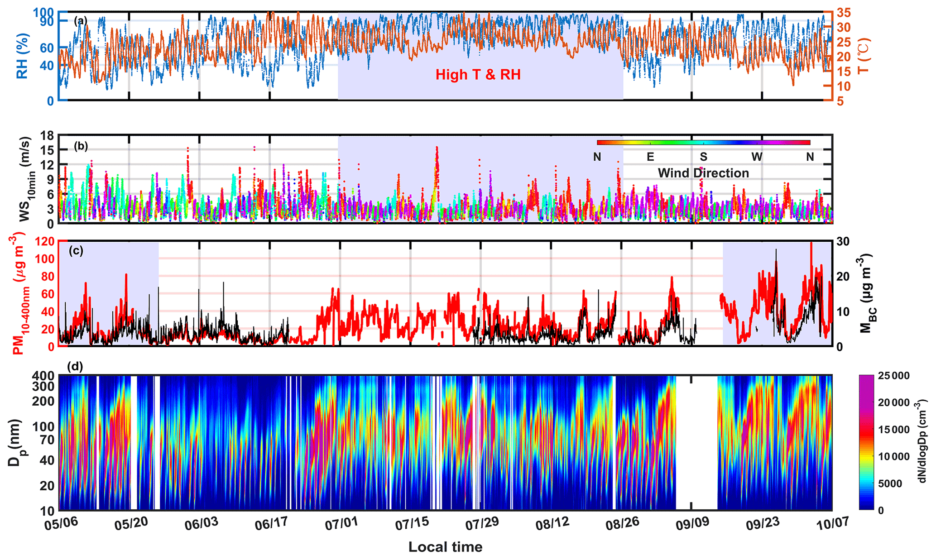The width and height of the screenshot is (936, 560).
Task: Click the T (°C) right axis title
Action: click(x=864, y=56)
